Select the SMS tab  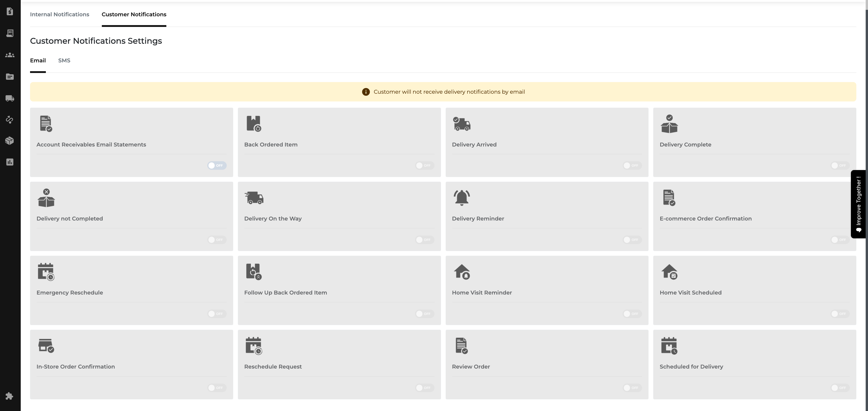click(64, 61)
